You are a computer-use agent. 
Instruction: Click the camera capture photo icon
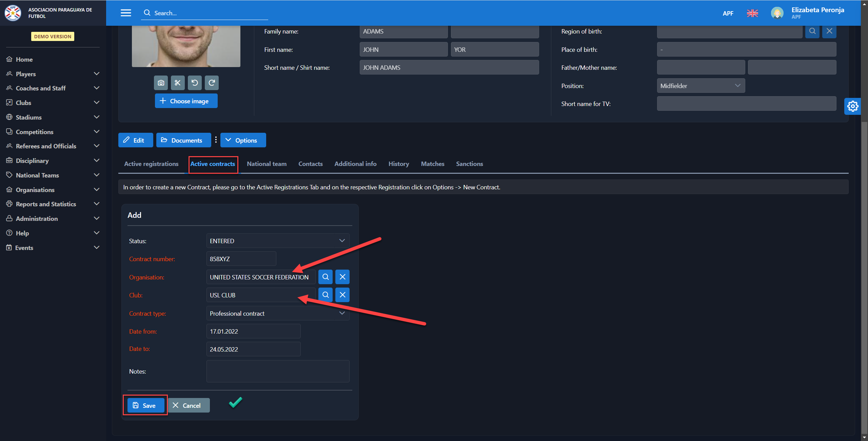[x=161, y=83]
